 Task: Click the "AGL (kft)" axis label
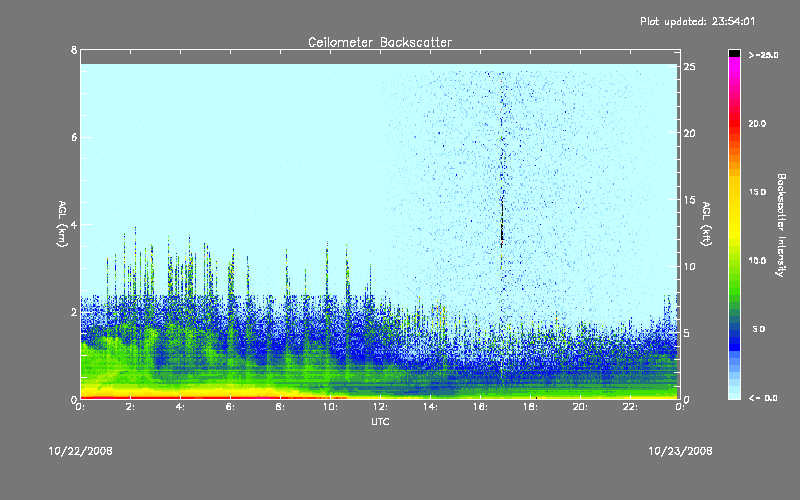coord(707,224)
